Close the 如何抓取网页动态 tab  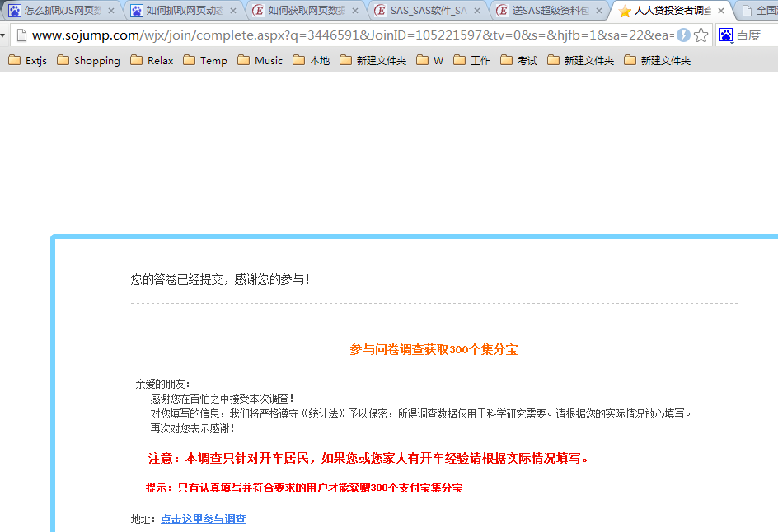233,11
